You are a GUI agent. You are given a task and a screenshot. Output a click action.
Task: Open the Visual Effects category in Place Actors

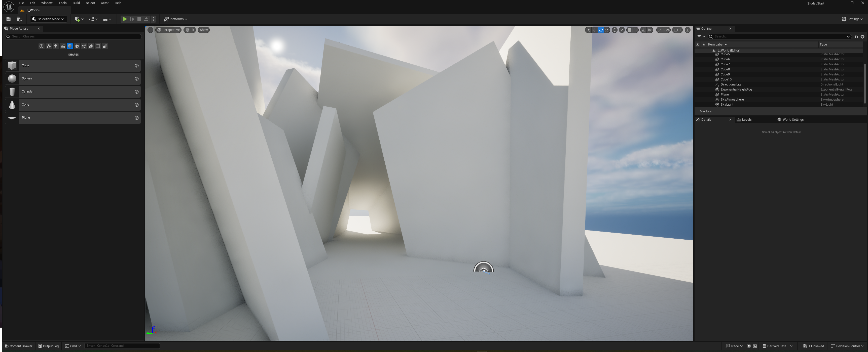[84, 47]
